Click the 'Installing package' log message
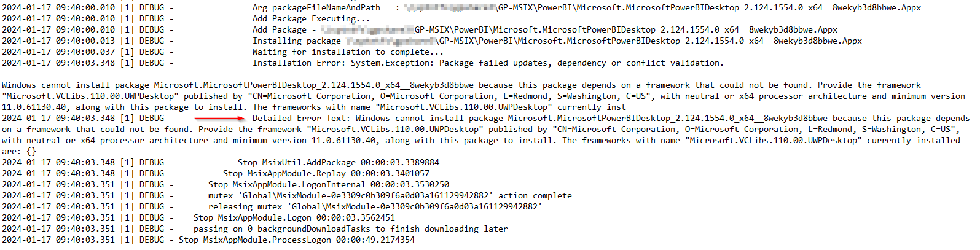This screenshot has height=250, width=980. click(x=296, y=41)
